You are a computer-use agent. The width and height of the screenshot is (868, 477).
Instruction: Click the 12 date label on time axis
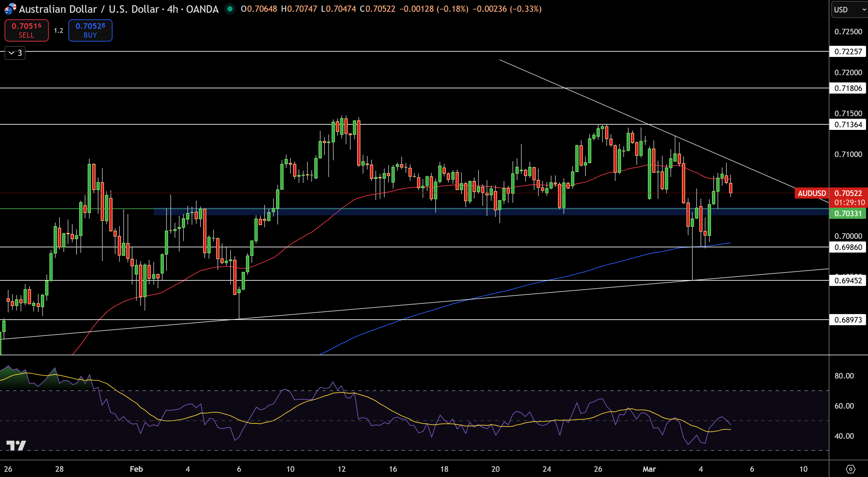(x=341, y=469)
